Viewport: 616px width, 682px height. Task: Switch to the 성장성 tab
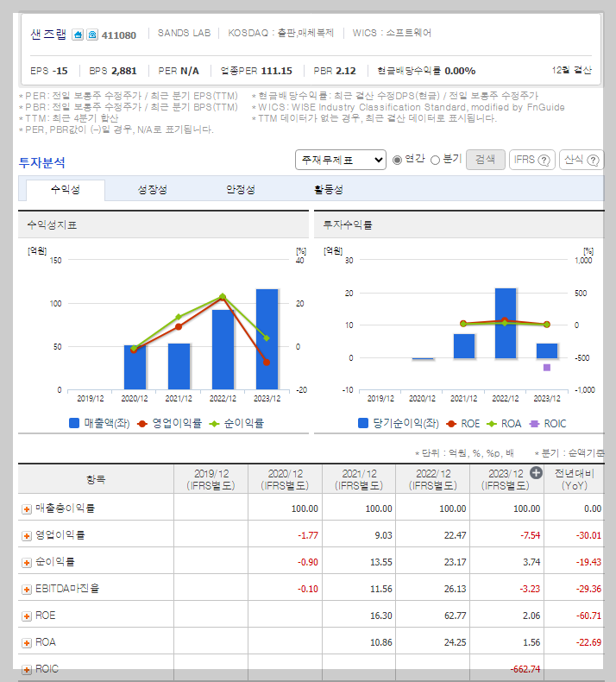[152, 190]
